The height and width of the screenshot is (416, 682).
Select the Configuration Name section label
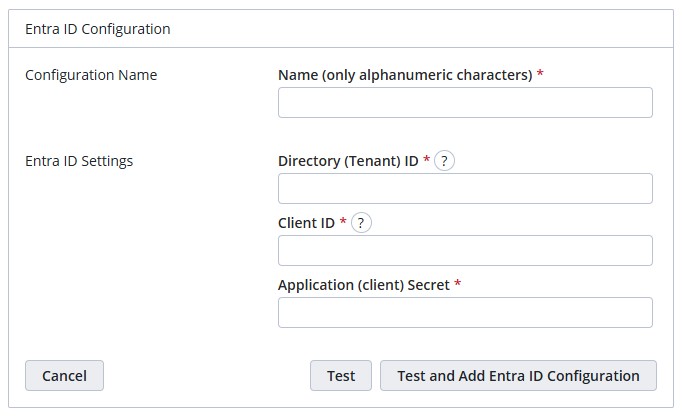(x=91, y=75)
